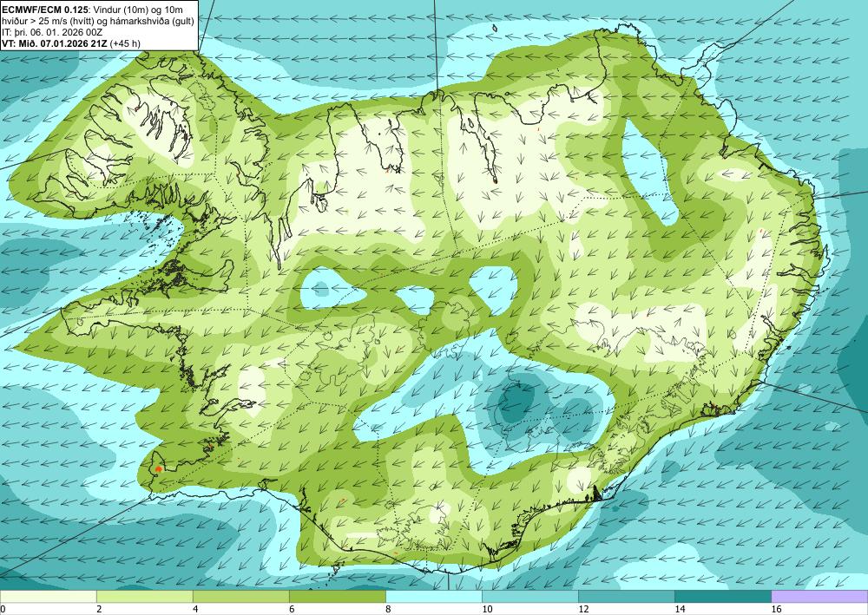
Task: Click the legend scale label "6"
Action: (x=292, y=609)
